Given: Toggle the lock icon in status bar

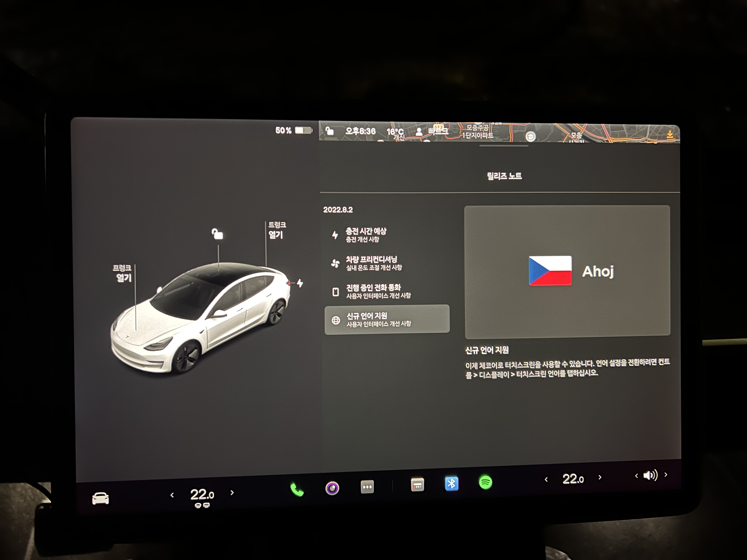Looking at the screenshot, I should coord(330,131).
